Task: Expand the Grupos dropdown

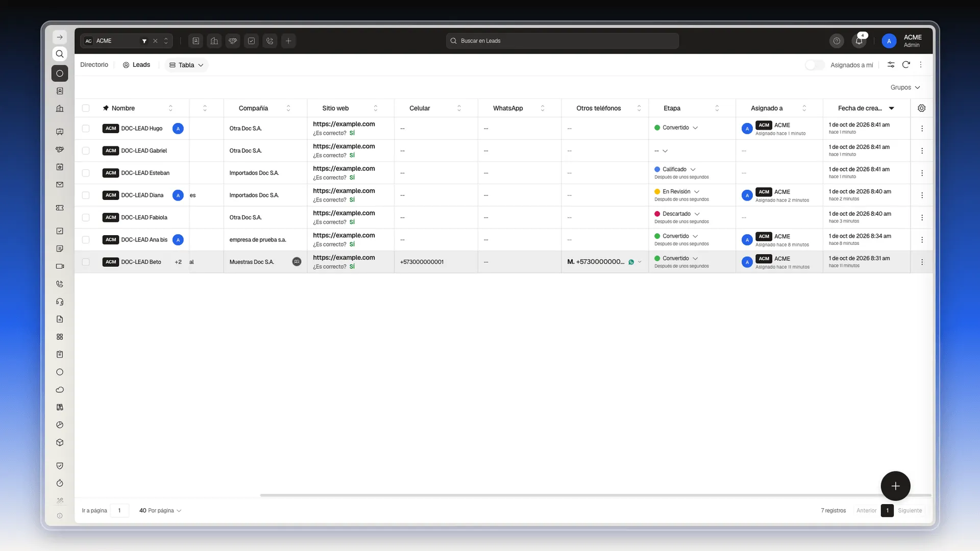Action: [905, 87]
